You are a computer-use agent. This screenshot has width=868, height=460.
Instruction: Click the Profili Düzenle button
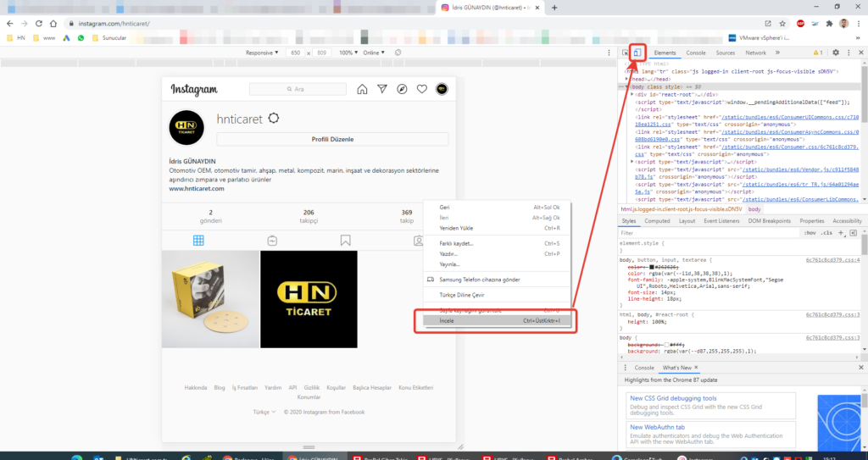(332, 139)
